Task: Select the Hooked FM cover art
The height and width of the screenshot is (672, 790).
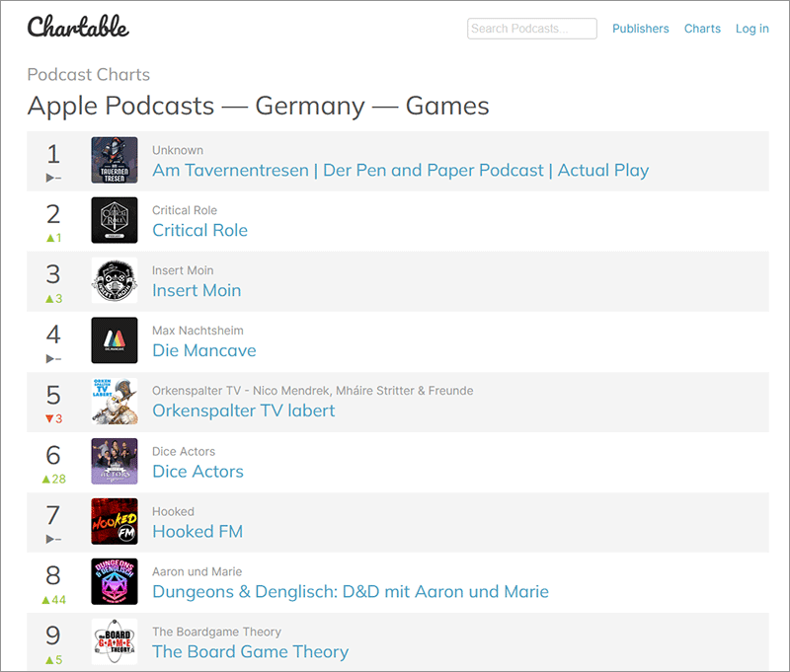Action: coord(115,522)
